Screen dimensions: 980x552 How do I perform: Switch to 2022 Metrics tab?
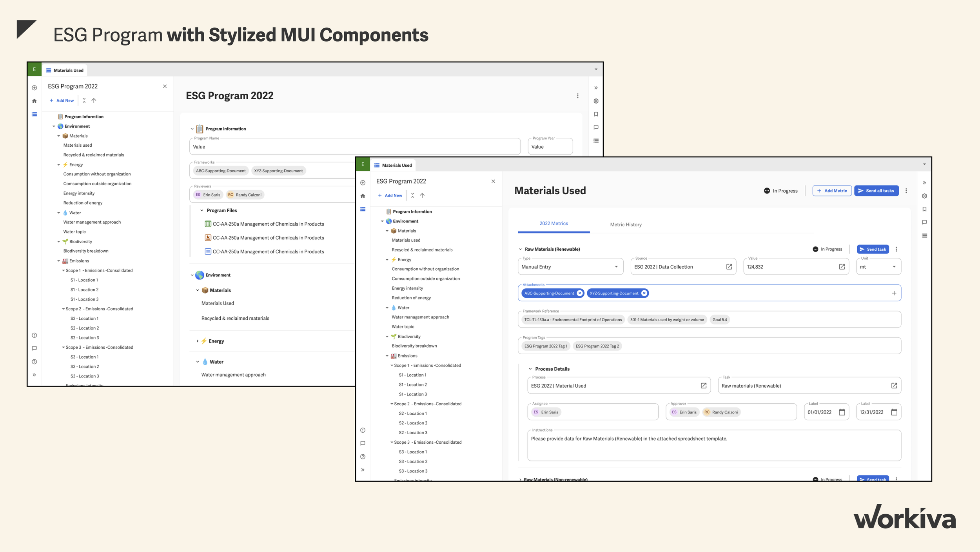[554, 224]
